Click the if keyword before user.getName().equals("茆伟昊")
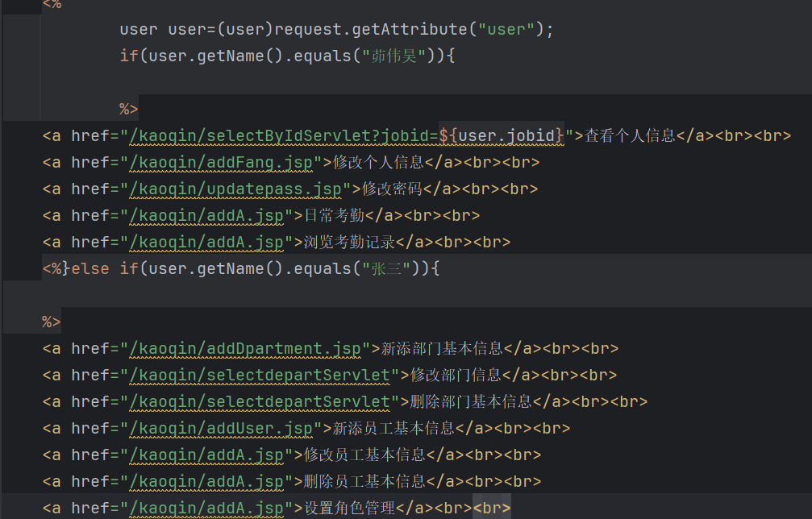The image size is (812, 519). click(129, 56)
